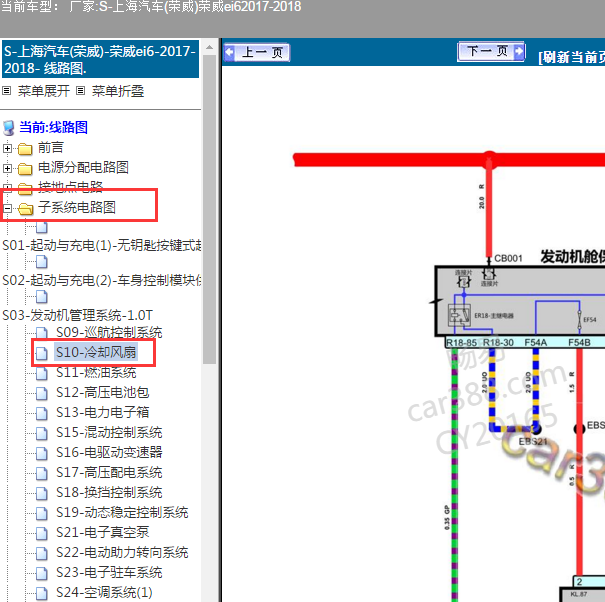Click page icon beside S24-空调系统(1)
605x602 pixels.
point(42,594)
